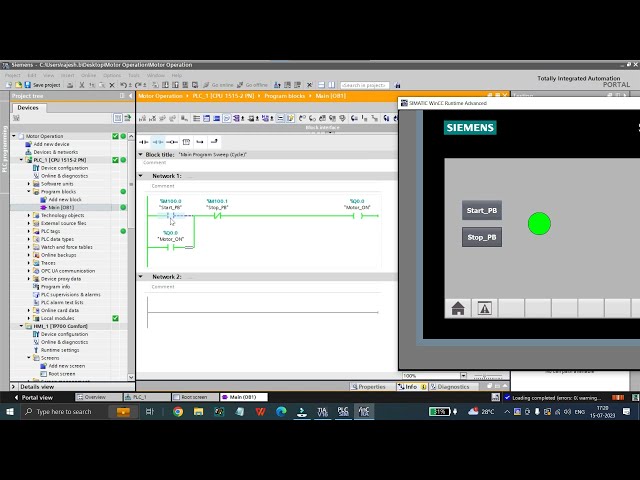Click the alarm warning triangle icon in HMI
Viewport: 640px width, 480px height.
(484, 308)
